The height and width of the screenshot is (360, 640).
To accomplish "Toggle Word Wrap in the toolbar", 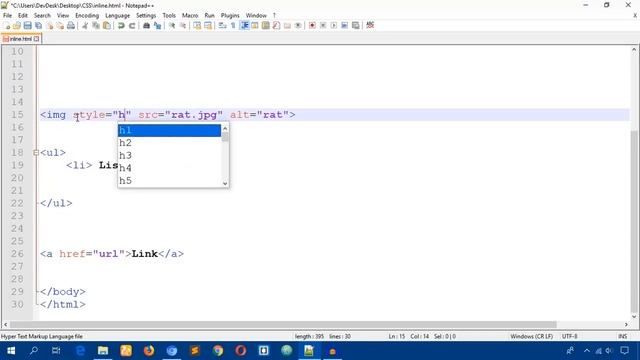I will click(222, 26).
